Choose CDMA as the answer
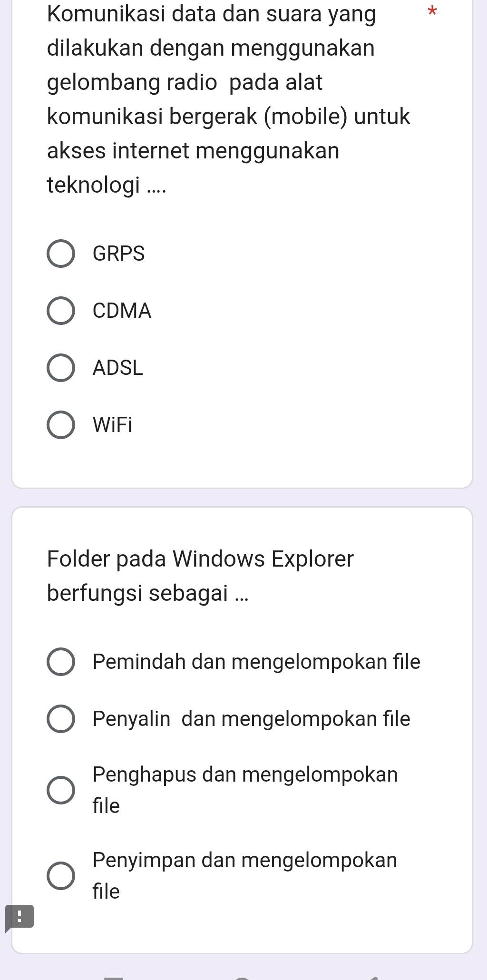This screenshot has width=487, height=980. (61, 311)
